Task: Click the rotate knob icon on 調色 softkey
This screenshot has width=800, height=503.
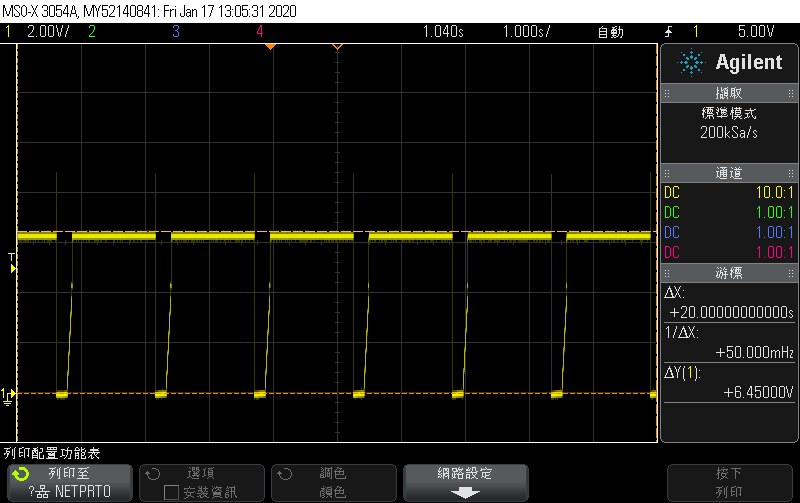Action: tap(284, 474)
